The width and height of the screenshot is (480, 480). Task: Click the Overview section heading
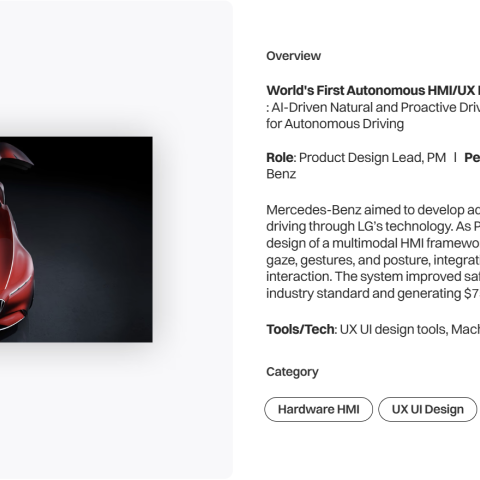[x=293, y=56]
